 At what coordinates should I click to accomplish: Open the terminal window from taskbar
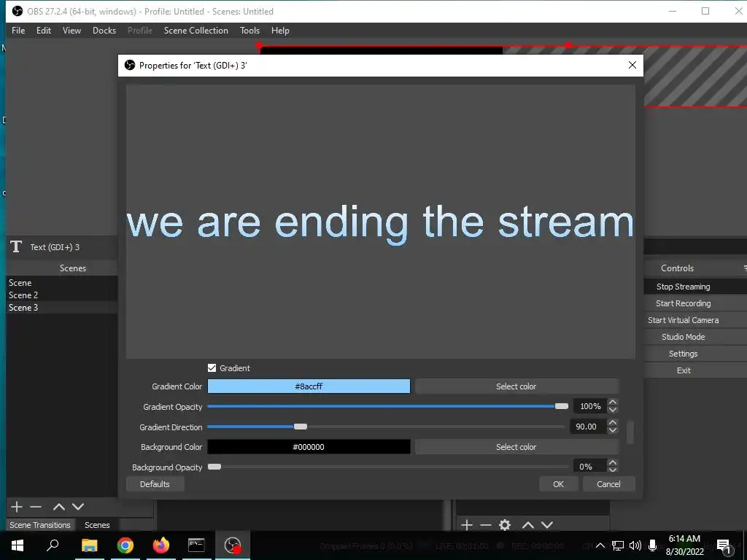click(196, 545)
